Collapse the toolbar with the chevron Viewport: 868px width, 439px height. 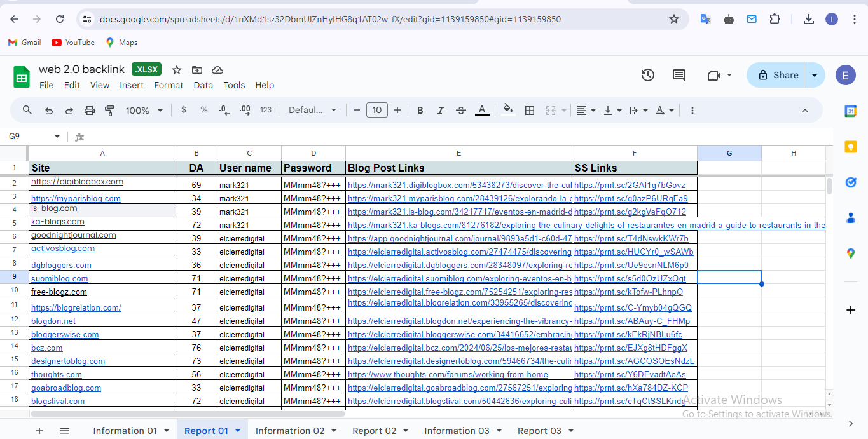point(804,109)
